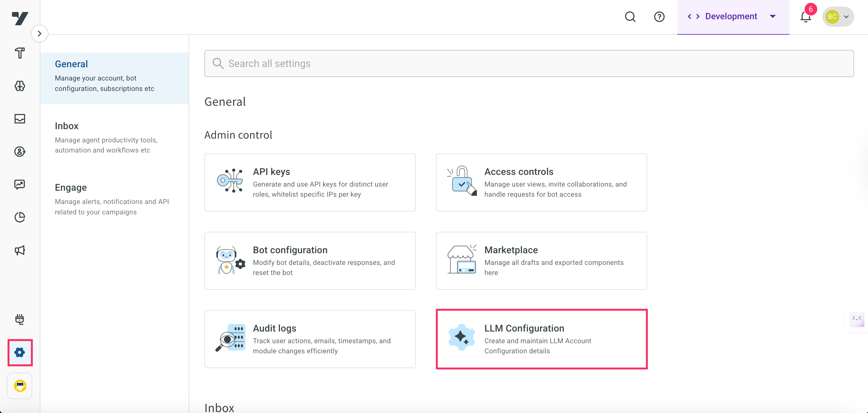The image size is (868, 413).
Task: Open the LLM Configuration card
Action: (x=542, y=339)
